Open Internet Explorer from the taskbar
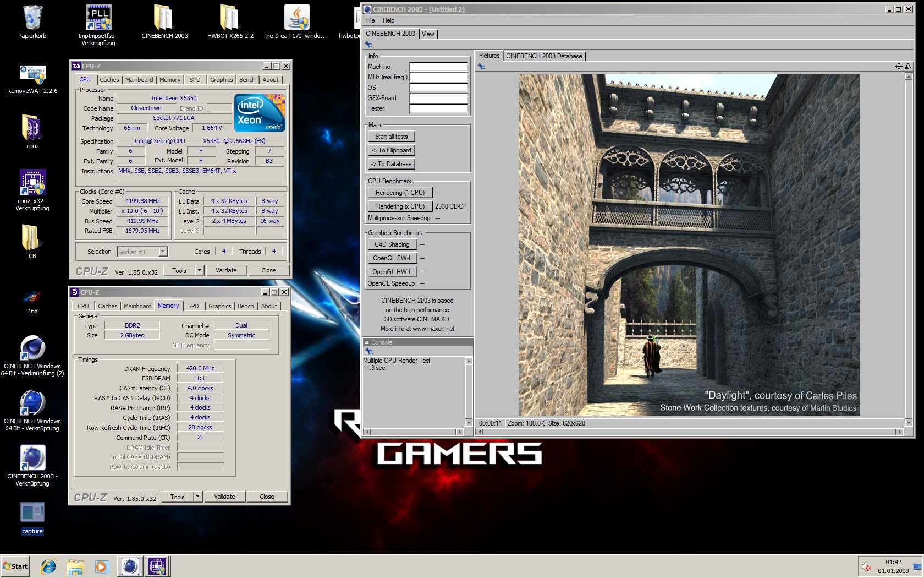The height and width of the screenshot is (578, 924). pos(48,566)
